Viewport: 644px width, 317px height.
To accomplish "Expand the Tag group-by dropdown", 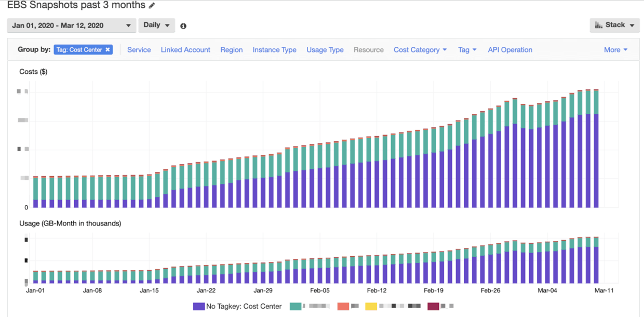I will 467,50.
